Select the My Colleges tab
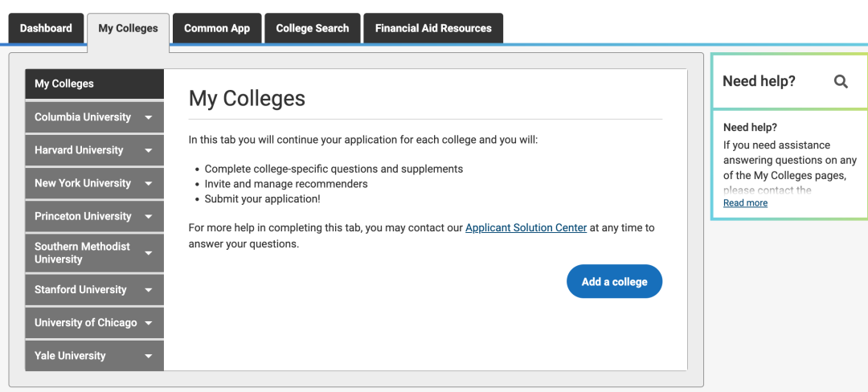Viewport: 868px width, 392px height. click(x=129, y=28)
